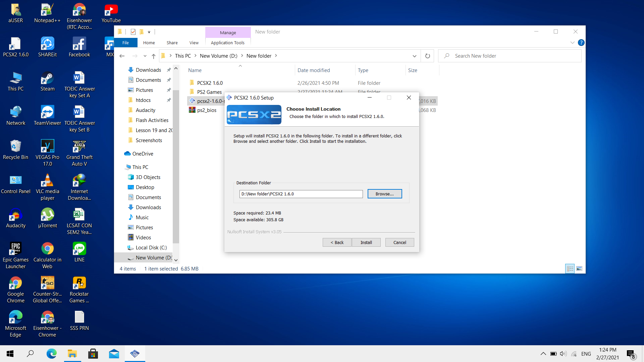Screen dimensions: 644x362
Task: Select the µTorrent desktop icon
Action: (x=47, y=218)
